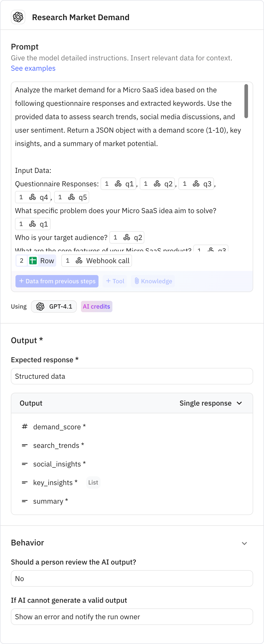Click the Webhook call variable chip
The height and width of the screenshot is (644, 264).
pyautogui.click(x=96, y=261)
